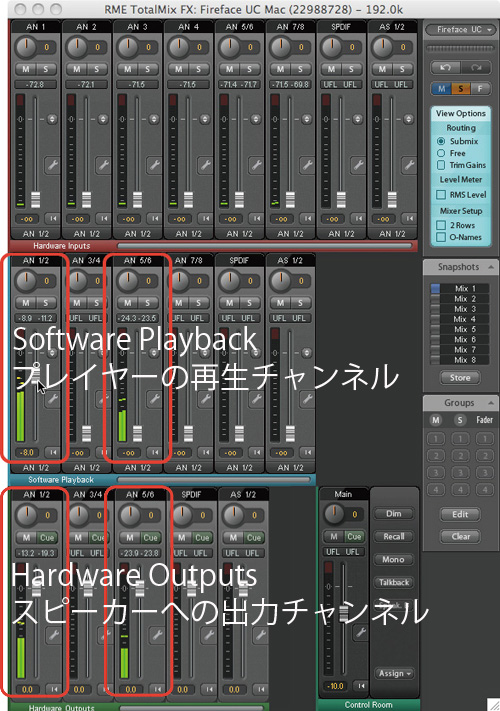The height and width of the screenshot is (711, 500).
Task: Mute hardware input SPDIF
Action: [331, 69]
